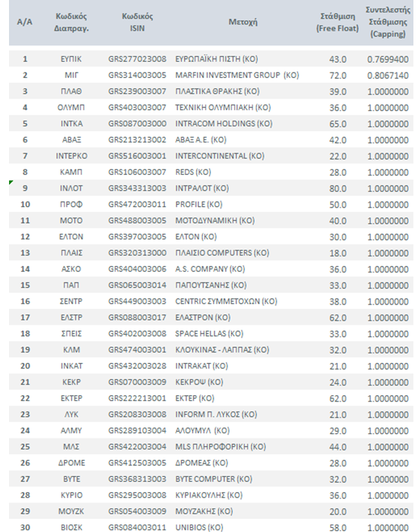Click ticker 'ΔΡΟΜΕ'
Image resolution: width=416 pixels, height=532 pixels.
(71, 463)
